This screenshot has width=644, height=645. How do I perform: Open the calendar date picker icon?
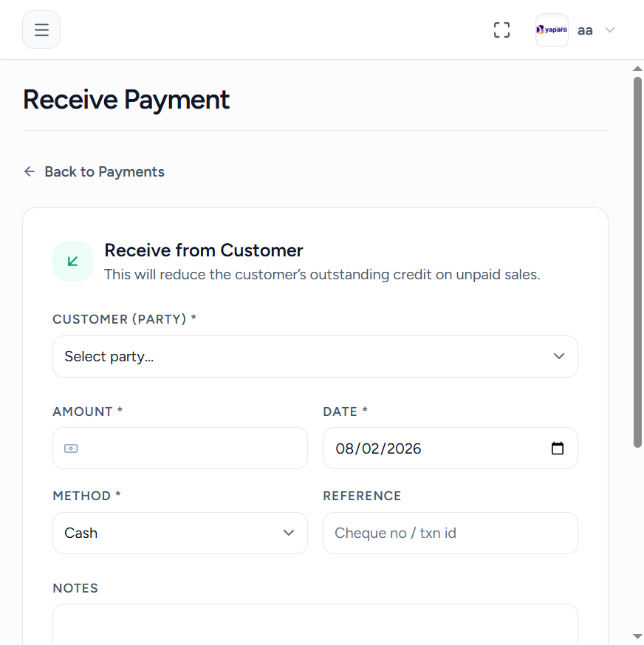[558, 448]
